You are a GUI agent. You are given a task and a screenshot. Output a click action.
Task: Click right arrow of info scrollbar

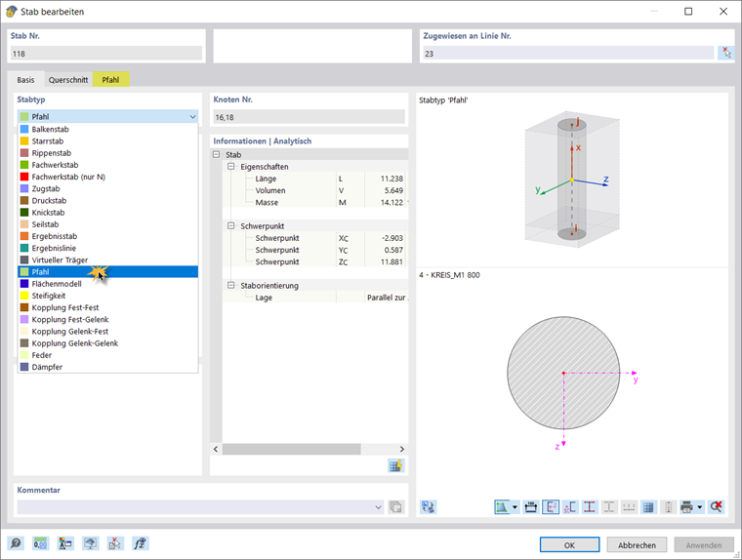coord(402,449)
